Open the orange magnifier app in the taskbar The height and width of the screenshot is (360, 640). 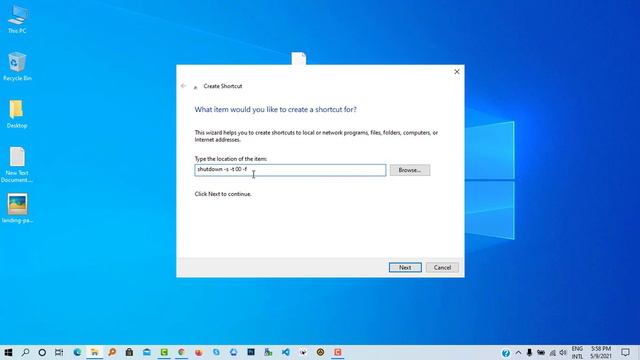click(112, 352)
